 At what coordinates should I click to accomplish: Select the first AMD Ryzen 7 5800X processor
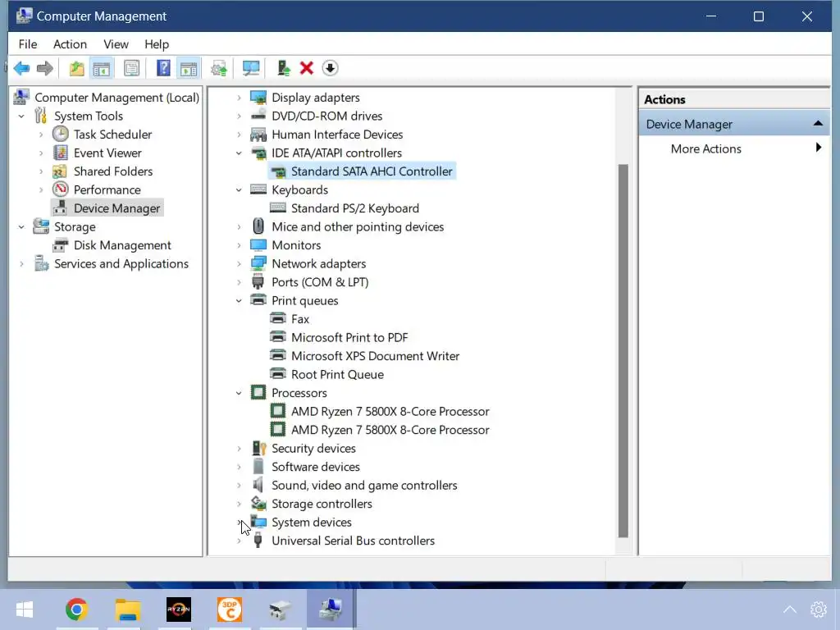point(390,412)
